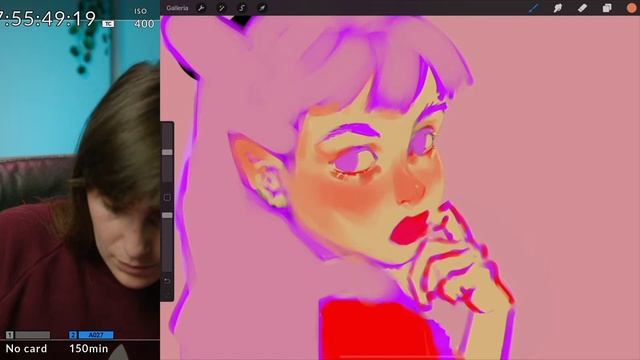The width and height of the screenshot is (640, 360).
Task: Click the brush size slider handle
Action: pos(167,152)
